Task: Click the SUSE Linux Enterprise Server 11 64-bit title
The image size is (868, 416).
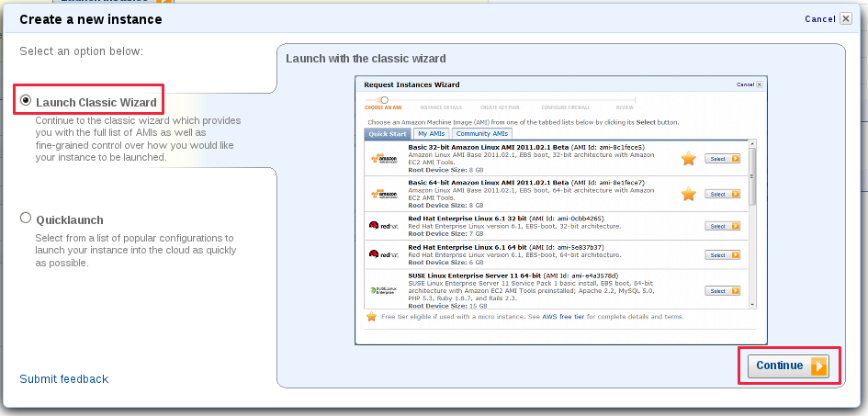Action: coord(474,275)
